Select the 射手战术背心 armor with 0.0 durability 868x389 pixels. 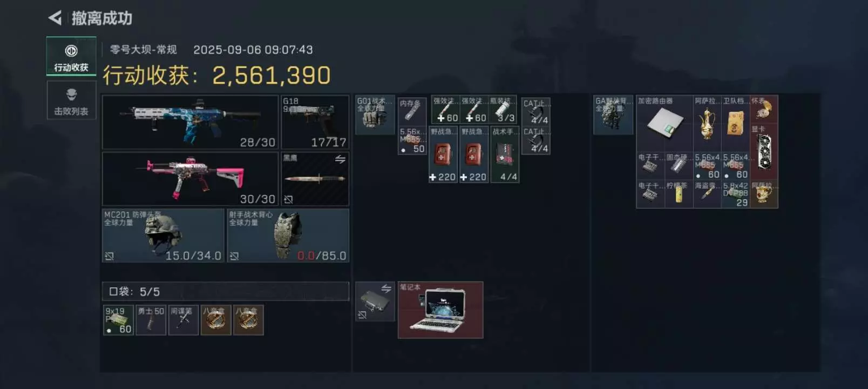click(288, 236)
